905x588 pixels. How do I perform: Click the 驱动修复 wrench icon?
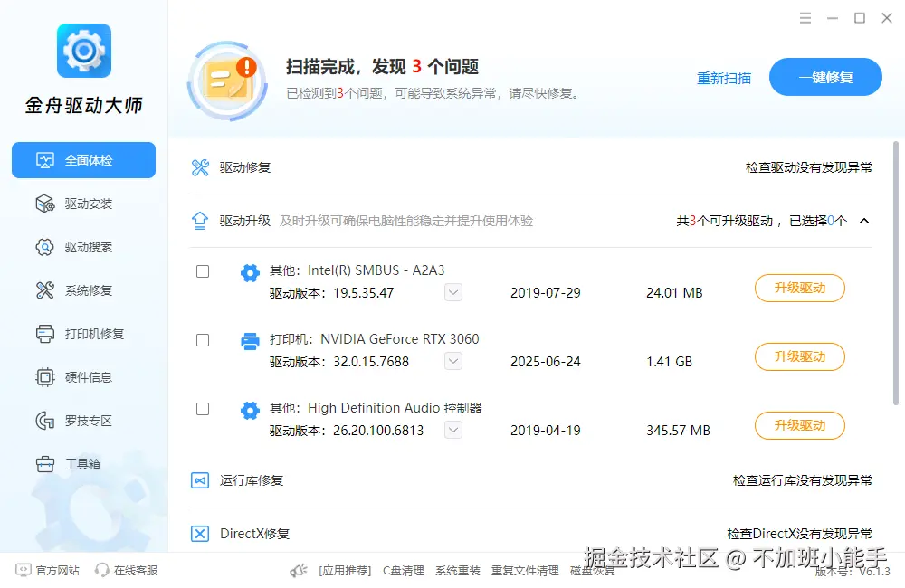click(200, 168)
